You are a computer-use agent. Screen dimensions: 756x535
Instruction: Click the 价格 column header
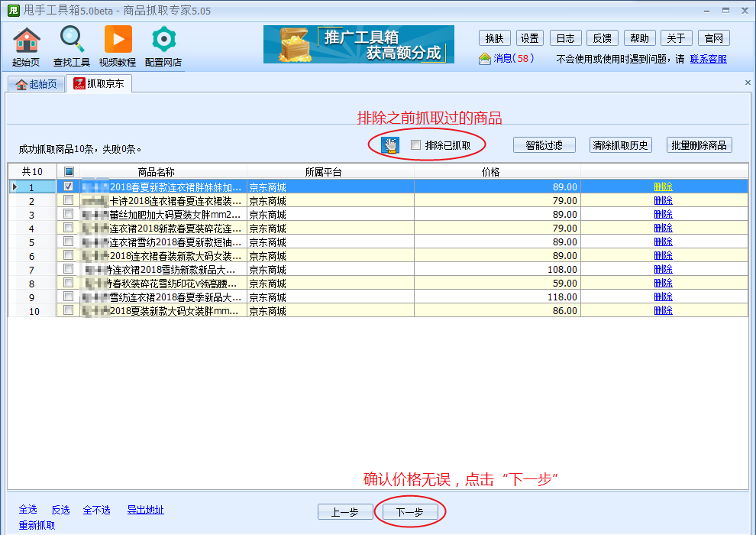point(497,172)
